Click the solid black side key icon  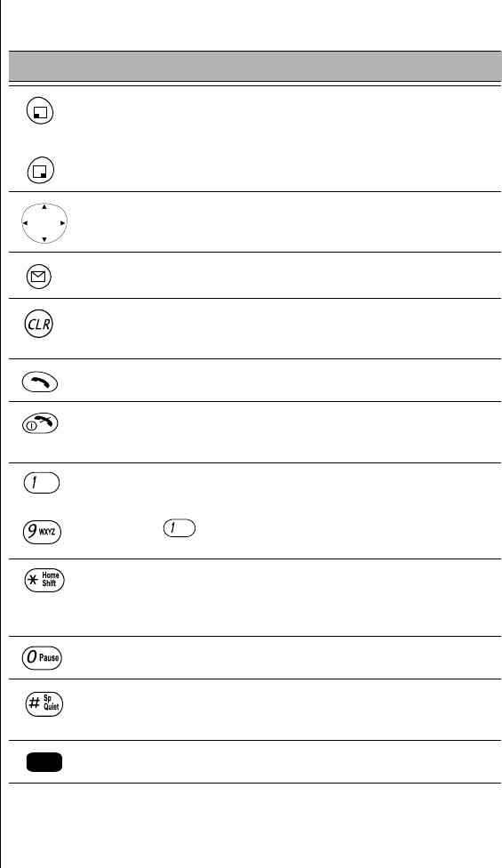tap(44, 762)
